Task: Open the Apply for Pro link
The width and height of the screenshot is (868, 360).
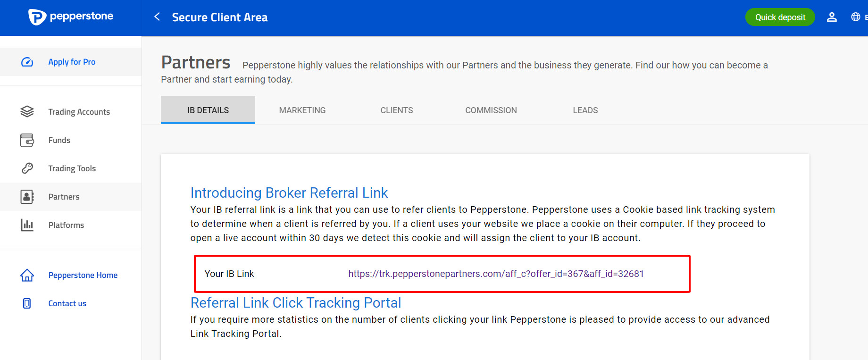Action: 72,62
